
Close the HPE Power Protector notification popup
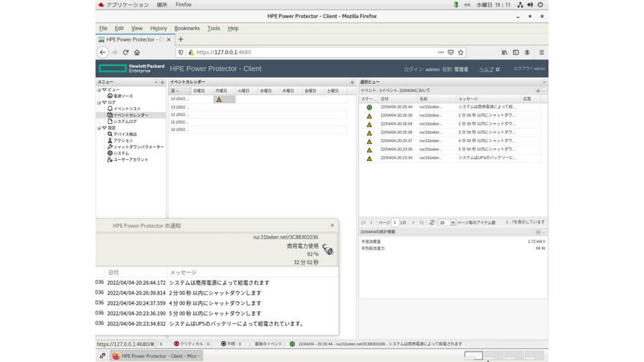click(332, 225)
